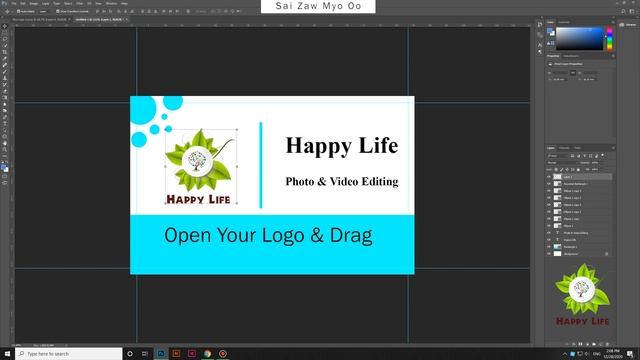Toggle visibility of Ellipse 1 copy 5 layer

549,191
